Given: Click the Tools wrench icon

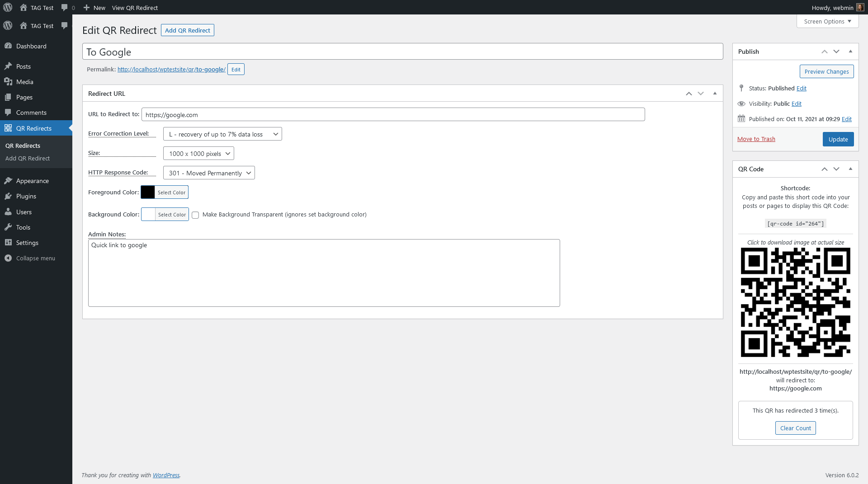Looking at the screenshot, I should pos(8,227).
